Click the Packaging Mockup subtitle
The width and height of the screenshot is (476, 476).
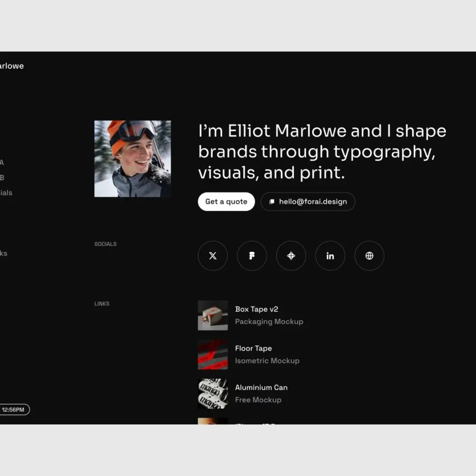(269, 322)
